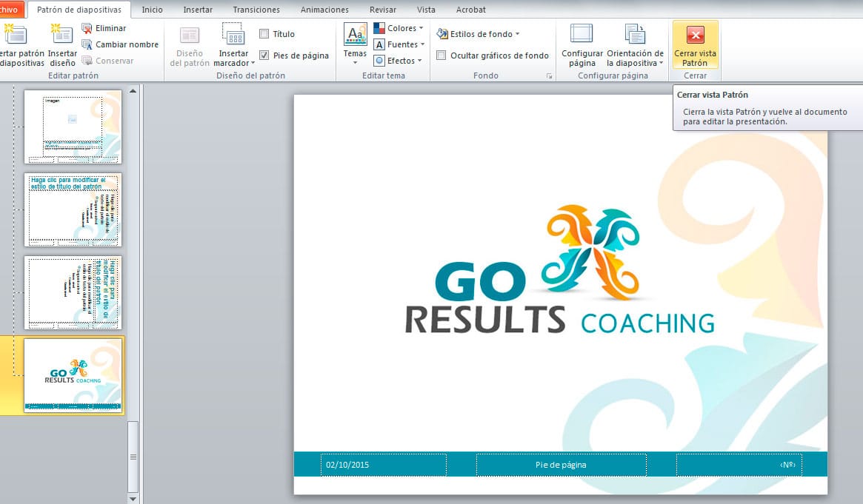Click the Diseño del patrón icon

pyautogui.click(x=190, y=36)
